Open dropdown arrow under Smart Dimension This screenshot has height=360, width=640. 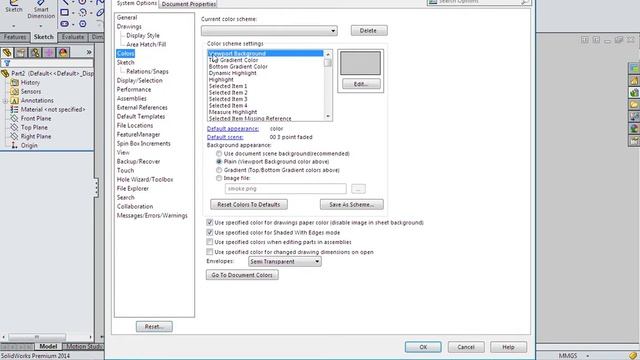tap(41, 26)
